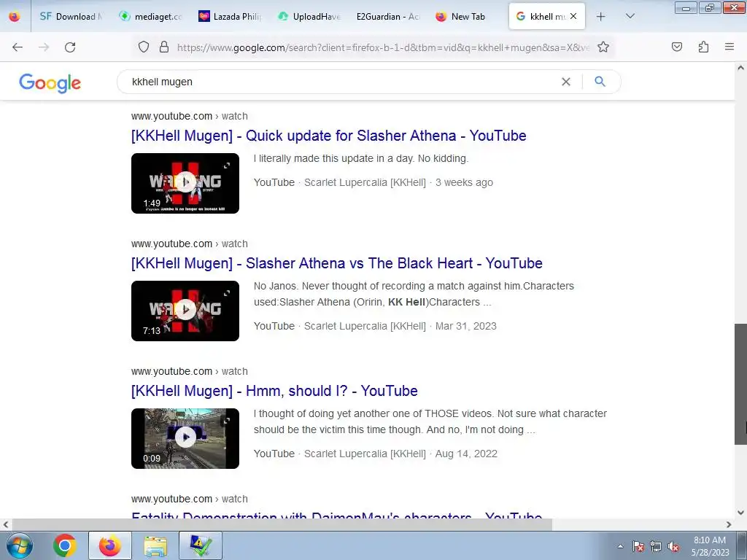Open File Explorer from taskbar
The width and height of the screenshot is (747, 560).
155,545
